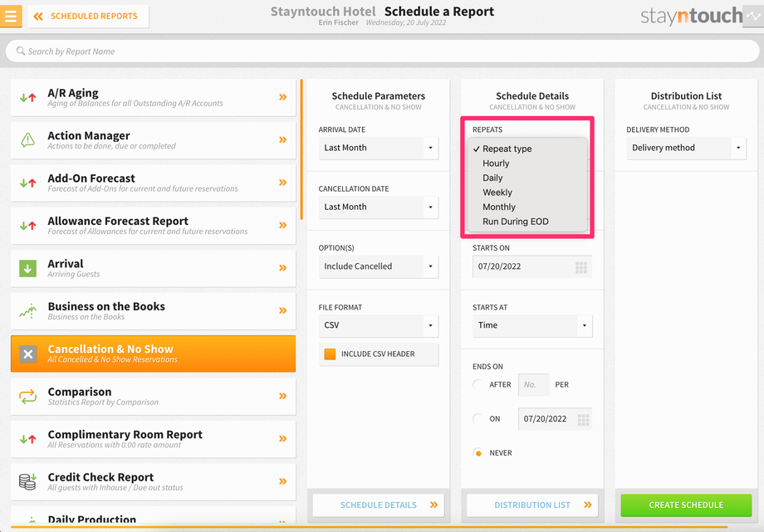Screen dimensions: 764x532
Task: Expand Business on the Books chevron
Action: (282, 310)
